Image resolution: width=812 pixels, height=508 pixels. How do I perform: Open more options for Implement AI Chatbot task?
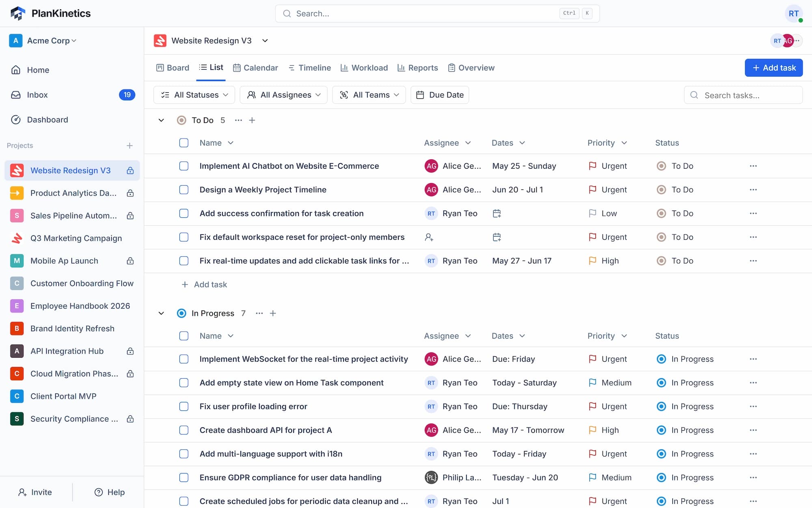(753, 166)
